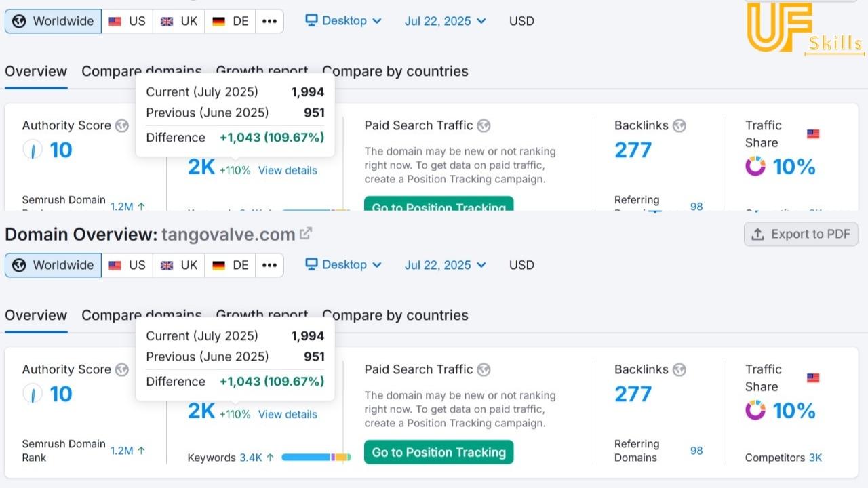Viewport: 868px width, 488px height.
Task: Click Traffic Share donut chart icon, upper panel
Action: click(755, 166)
